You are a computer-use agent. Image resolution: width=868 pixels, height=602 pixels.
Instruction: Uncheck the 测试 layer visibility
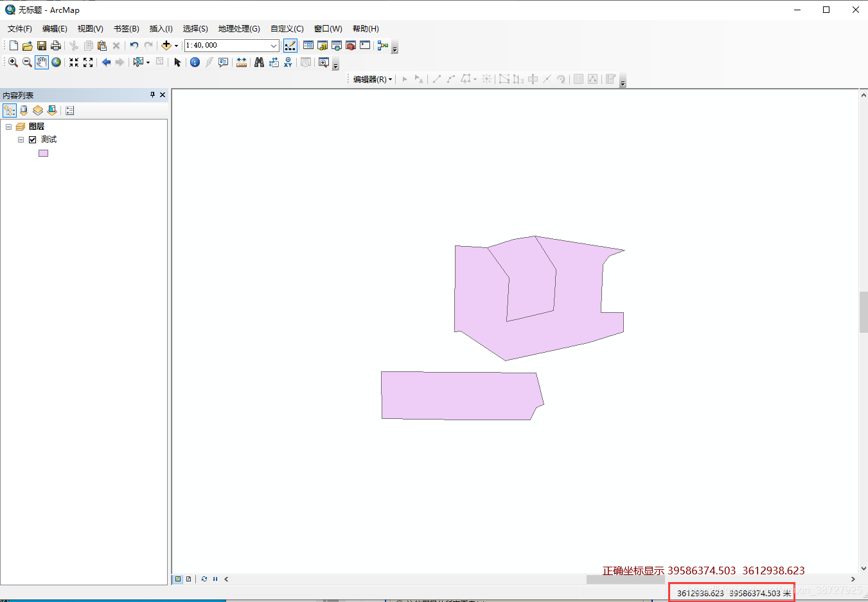tap(32, 139)
